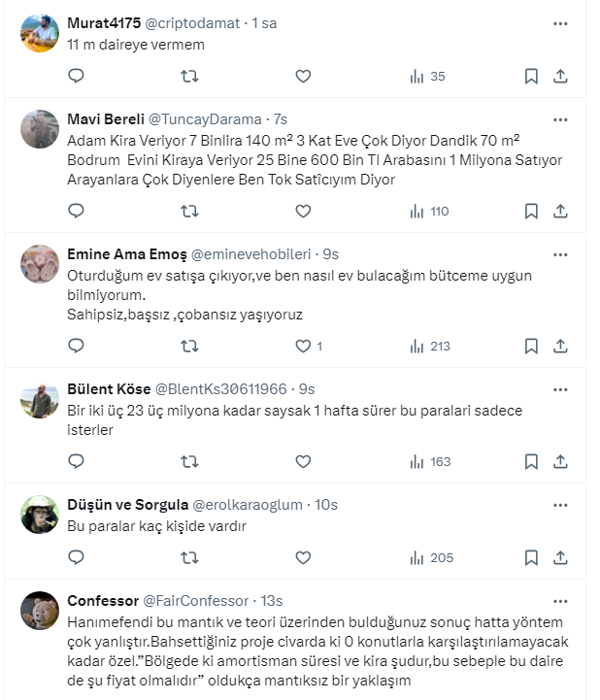This screenshot has height=700, width=600.
Task: Open the @eminevehobileri profile handle
Action: coord(250,254)
